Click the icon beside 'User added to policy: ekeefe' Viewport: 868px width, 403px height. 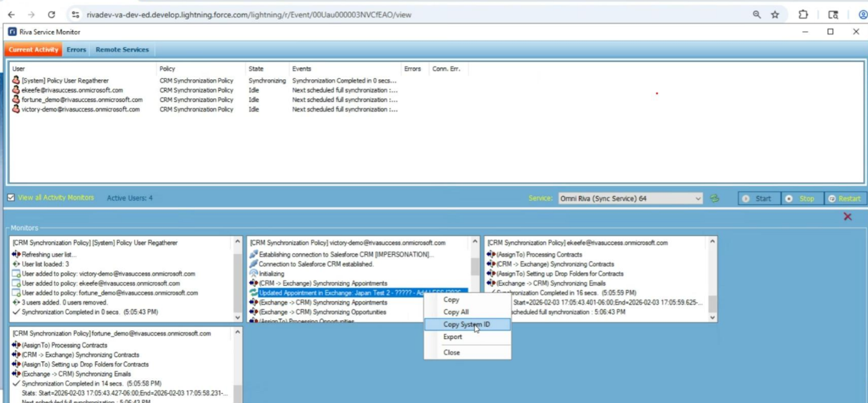point(16,283)
